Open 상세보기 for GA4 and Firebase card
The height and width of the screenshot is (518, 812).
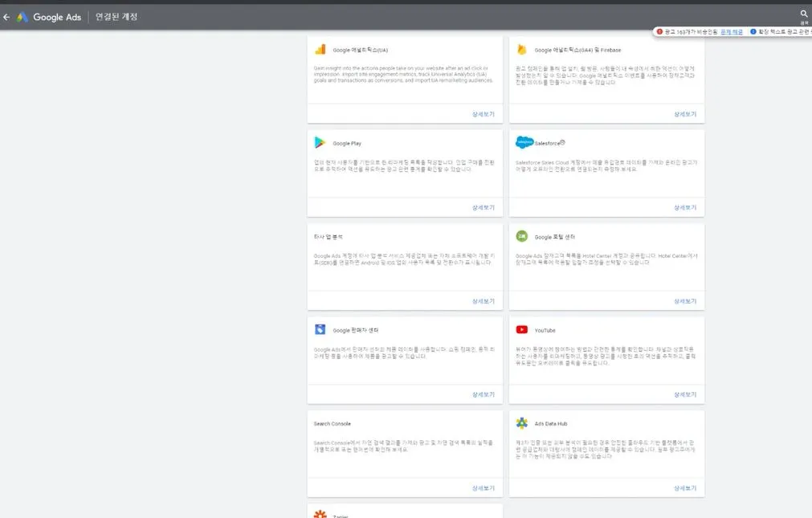685,114
